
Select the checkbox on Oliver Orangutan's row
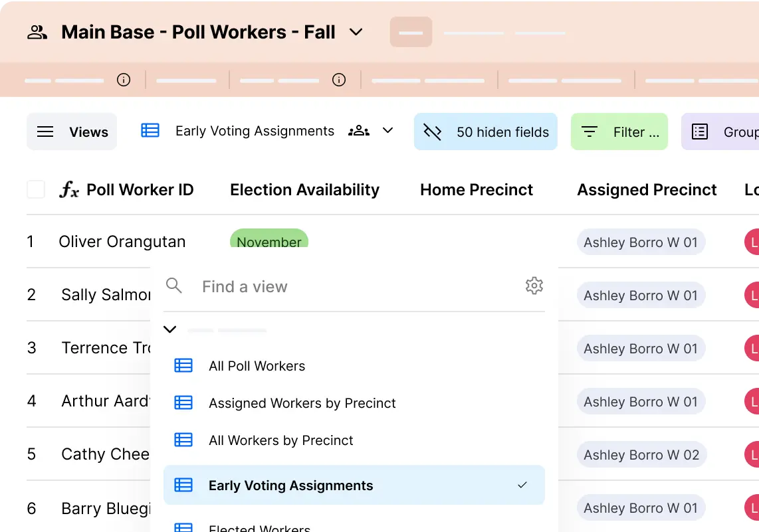tap(36, 242)
